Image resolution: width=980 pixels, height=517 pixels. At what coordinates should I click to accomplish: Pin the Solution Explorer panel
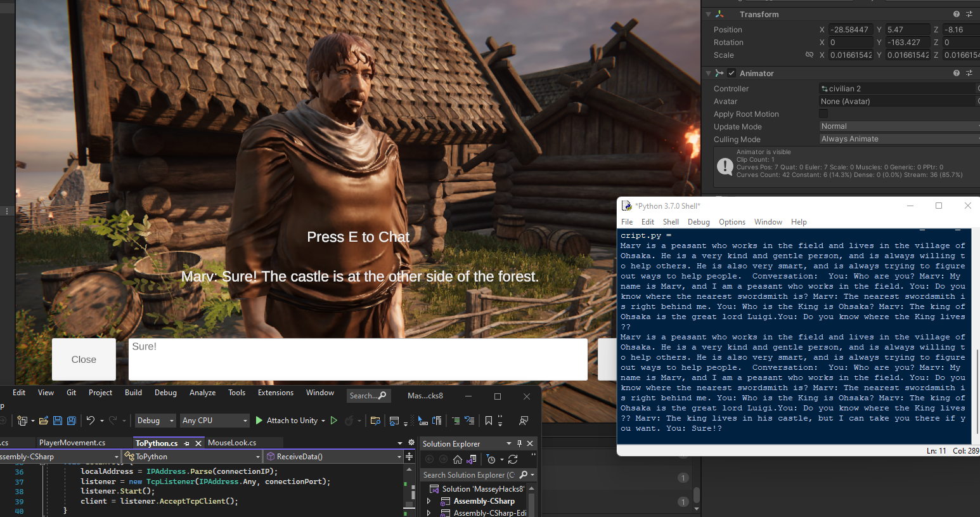[x=519, y=443]
